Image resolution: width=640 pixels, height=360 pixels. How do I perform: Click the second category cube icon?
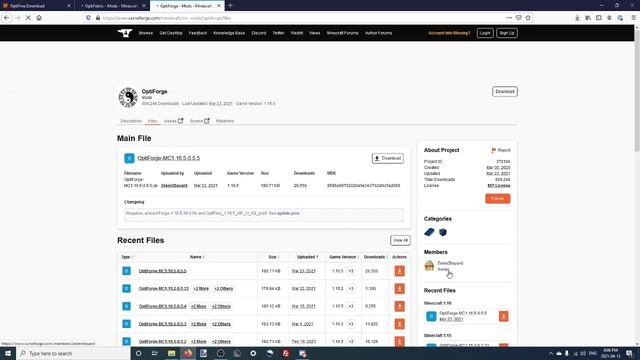(x=443, y=232)
